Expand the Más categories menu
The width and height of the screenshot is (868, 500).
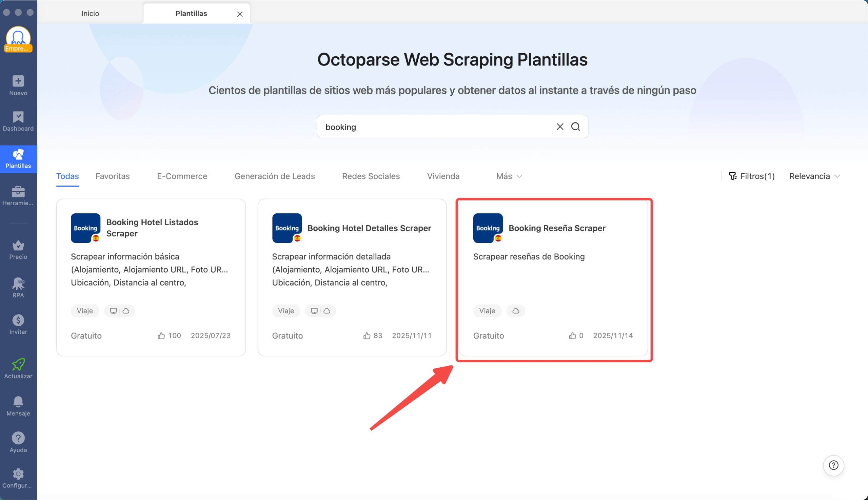pos(508,176)
